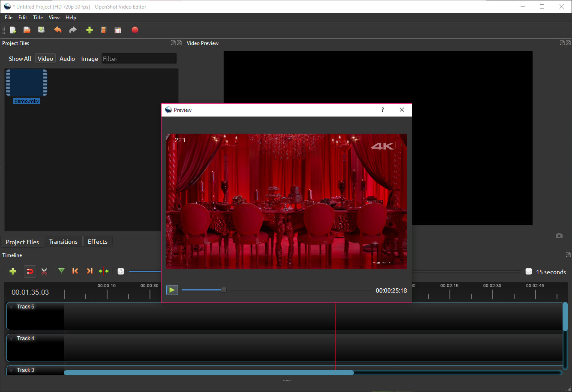Switch to the Transitions tab
Viewport: 572px width, 392px height.
point(63,242)
